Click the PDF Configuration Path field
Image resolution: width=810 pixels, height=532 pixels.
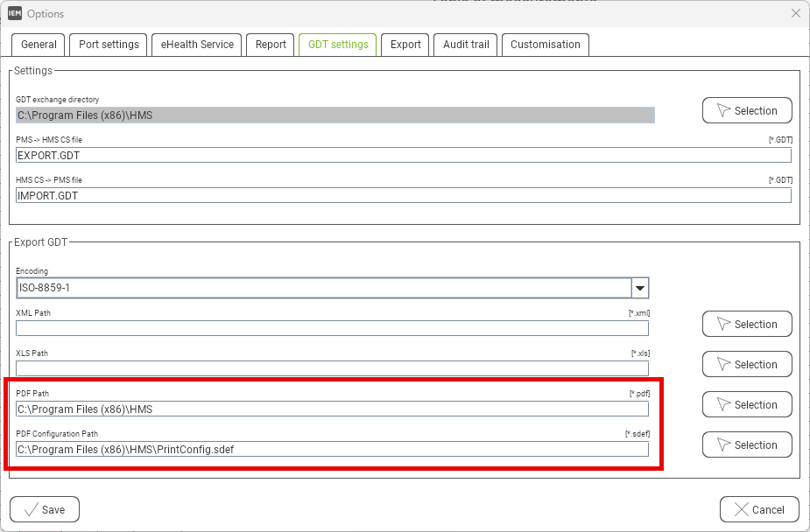pyautogui.click(x=332, y=450)
